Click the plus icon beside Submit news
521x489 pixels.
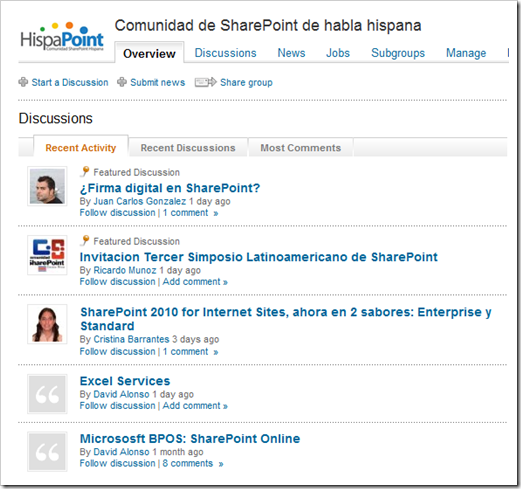pyautogui.click(x=122, y=82)
